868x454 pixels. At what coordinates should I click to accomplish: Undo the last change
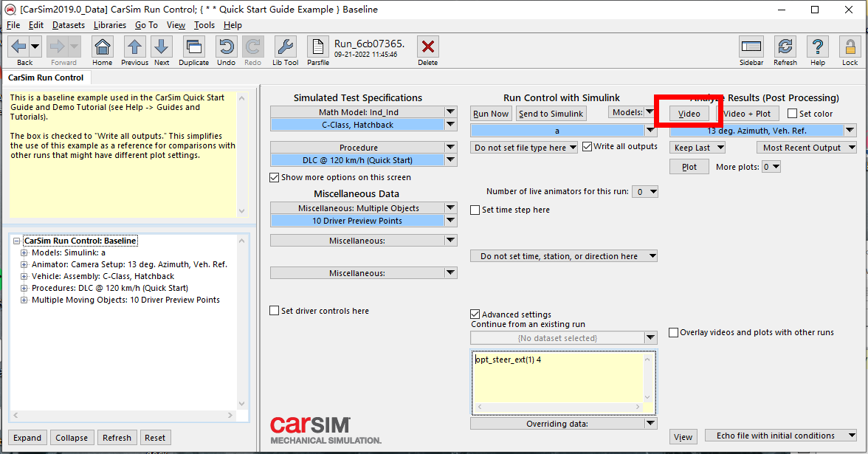pyautogui.click(x=226, y=47)
